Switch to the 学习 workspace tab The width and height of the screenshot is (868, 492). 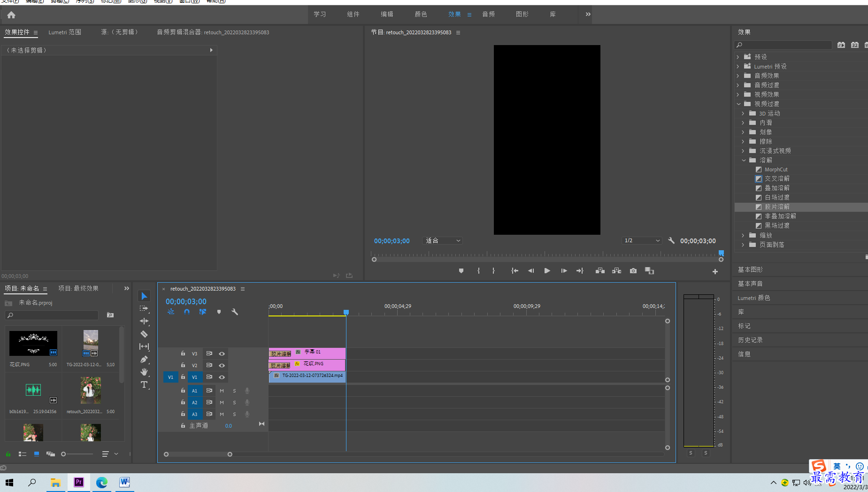click(x=320, y=14)
